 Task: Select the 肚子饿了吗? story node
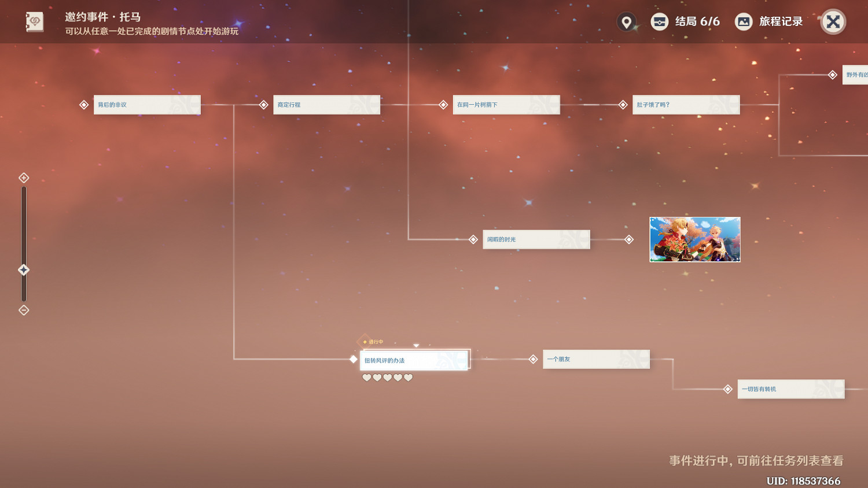686,105
